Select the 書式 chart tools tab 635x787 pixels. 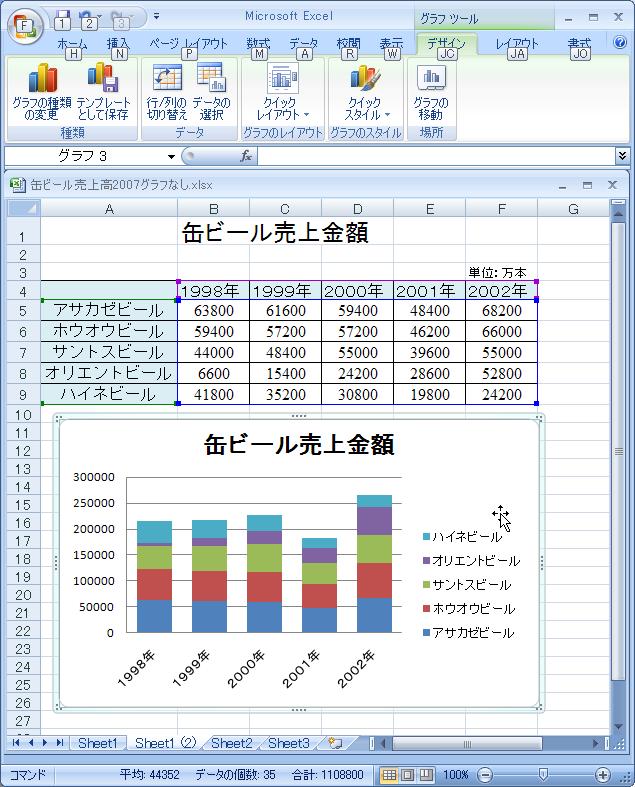coord(579,45)
